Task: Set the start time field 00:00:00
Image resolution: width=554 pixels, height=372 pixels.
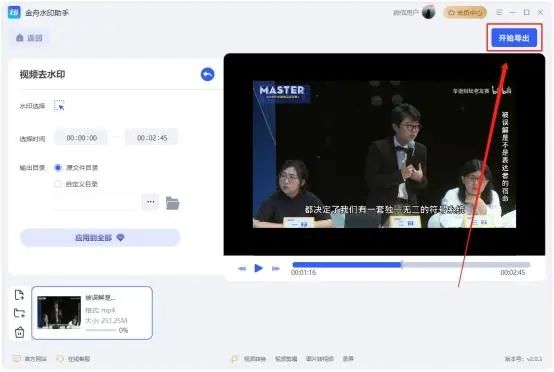Action: [82, 138]
